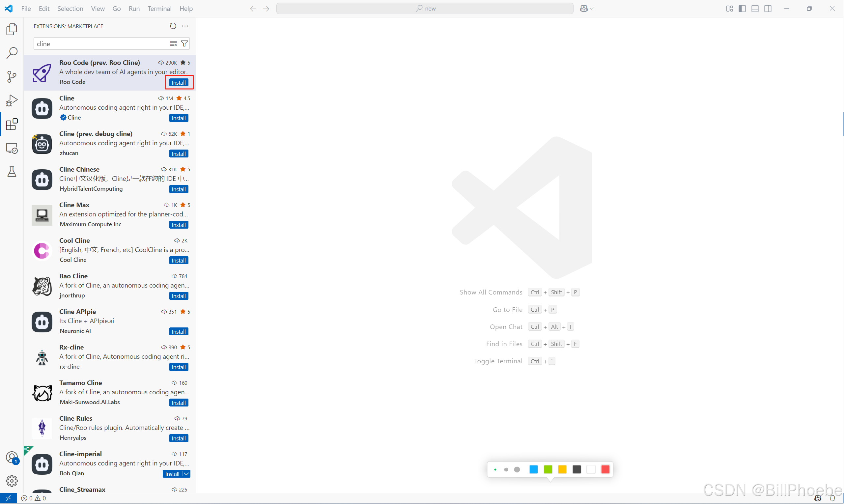Pick the red color swatch
Image resolution: width=844 pixels, height=504 pixels.
(x=605, y=469)
